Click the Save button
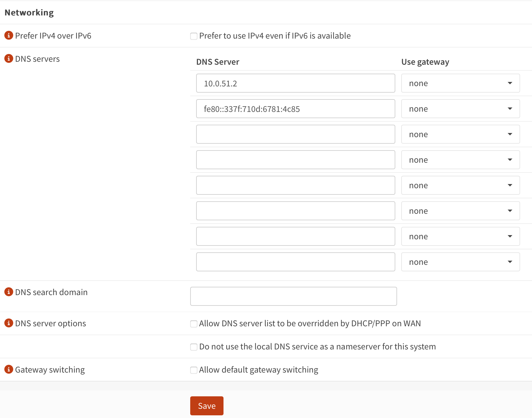532x418 pixels. [x=207, y=406]
